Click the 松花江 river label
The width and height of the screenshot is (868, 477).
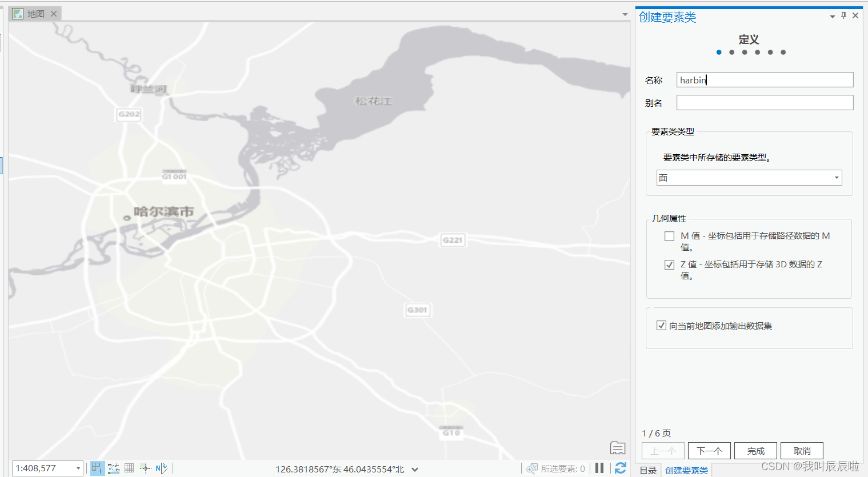click(374, 101)
